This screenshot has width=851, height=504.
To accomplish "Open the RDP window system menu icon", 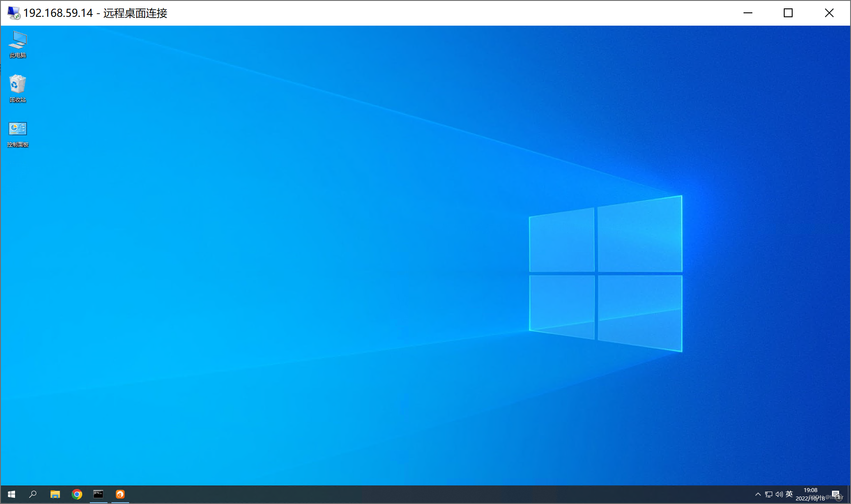I will [12, 13].
